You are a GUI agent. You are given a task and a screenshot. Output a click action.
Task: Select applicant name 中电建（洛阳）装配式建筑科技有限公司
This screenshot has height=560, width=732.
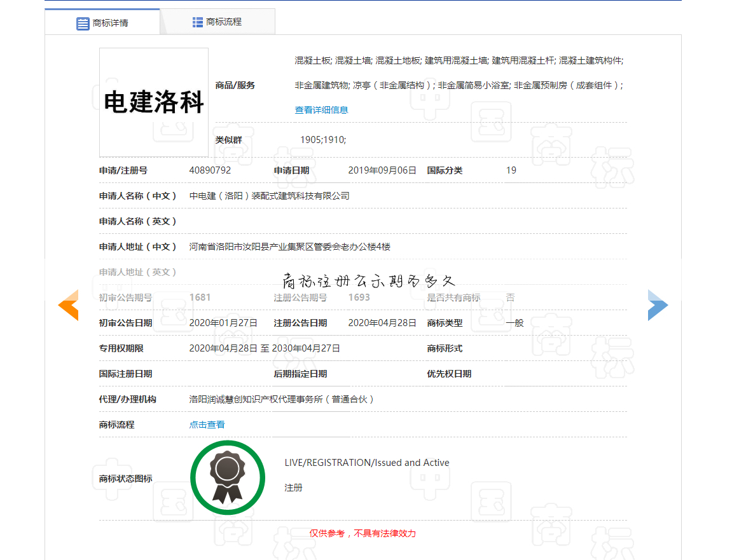(x=270, y=196)
